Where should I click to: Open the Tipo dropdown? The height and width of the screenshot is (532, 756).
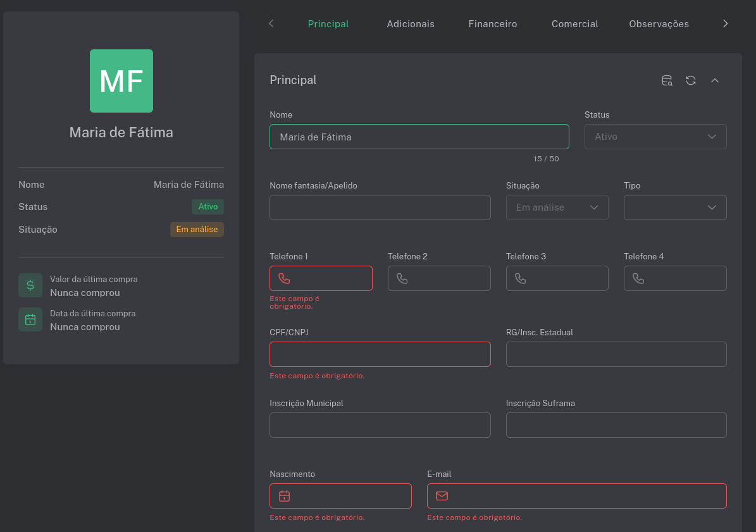674,207
